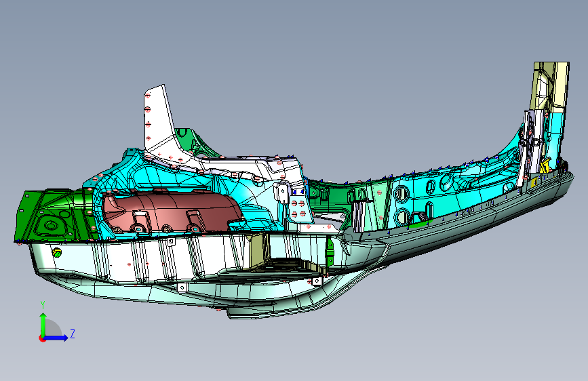
Task: Click the green Y axis arrow of the triad
Action: 43,324
